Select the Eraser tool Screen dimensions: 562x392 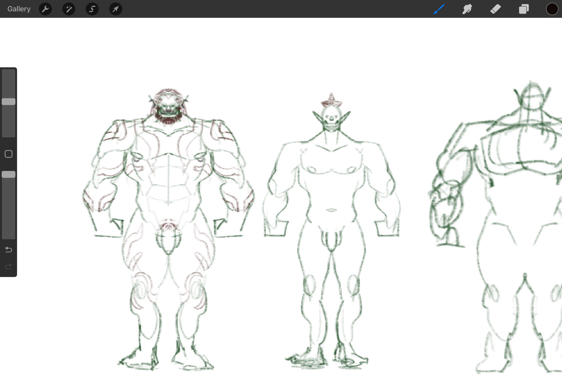coord(495,9)
